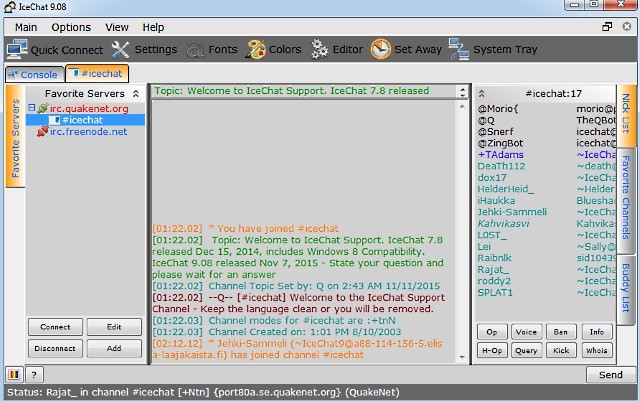Image resolution: width=640 pixels, height=402 pixels.
Task: Close the inner window using menu bar X icon
Action: (x=627, y=27)
